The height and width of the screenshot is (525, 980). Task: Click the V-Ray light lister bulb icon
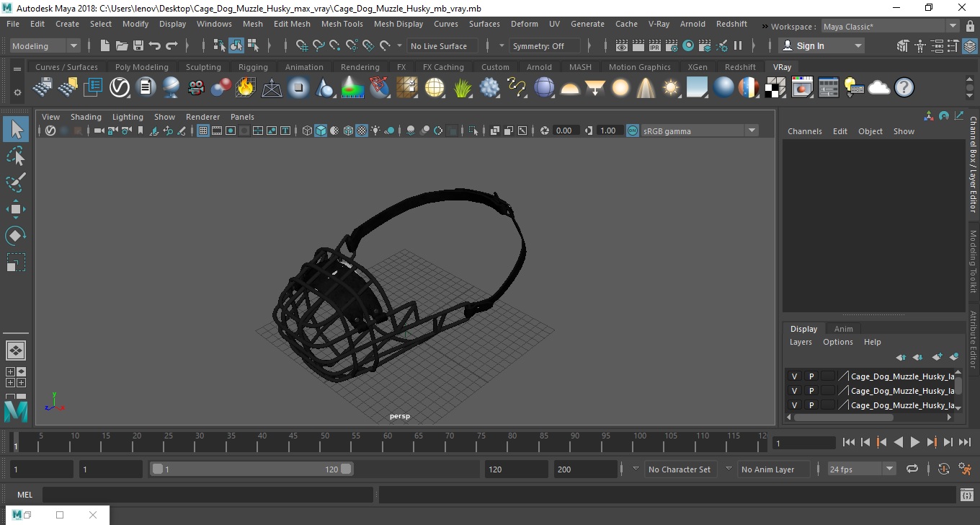coord(853,88)
